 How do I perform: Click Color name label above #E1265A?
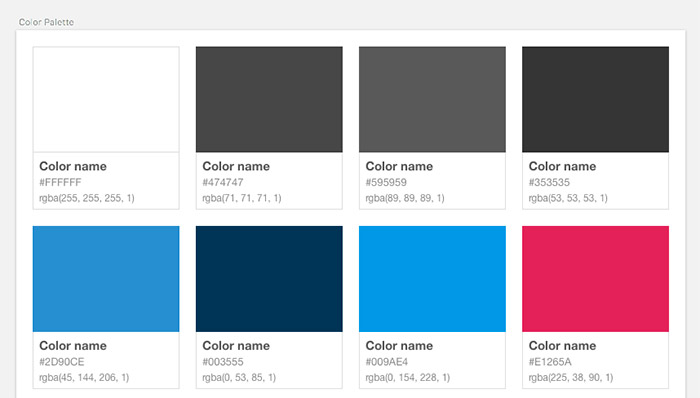tap(562, 346)
